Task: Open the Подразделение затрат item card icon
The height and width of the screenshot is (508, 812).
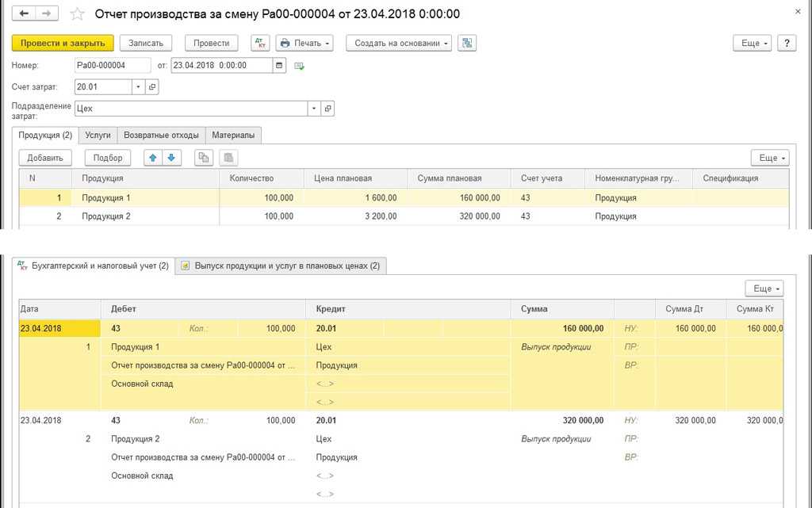Action: (327, 109)
